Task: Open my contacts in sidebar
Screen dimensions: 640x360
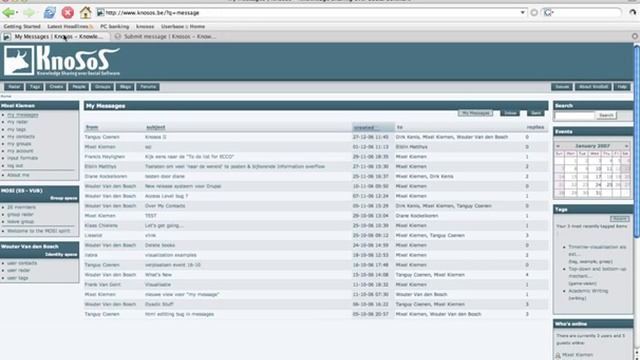Action: [x=21, y=136]
